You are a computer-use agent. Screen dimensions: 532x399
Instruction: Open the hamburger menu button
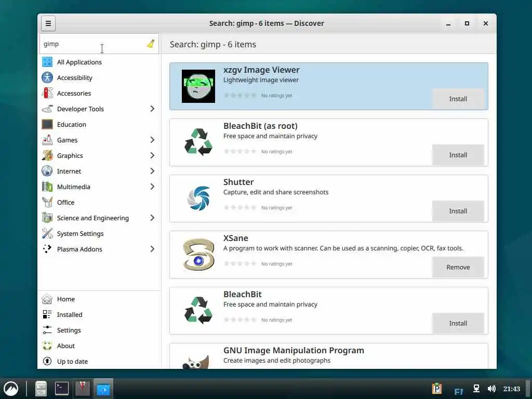[x=48, y=23]
